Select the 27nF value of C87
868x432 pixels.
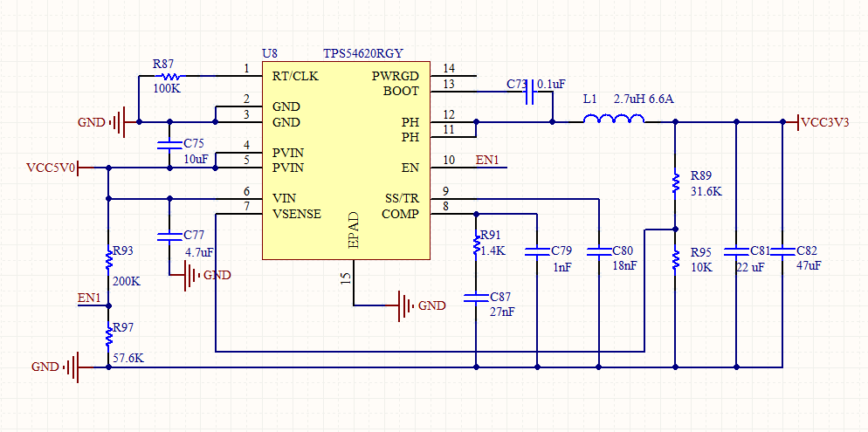(502, 312)
